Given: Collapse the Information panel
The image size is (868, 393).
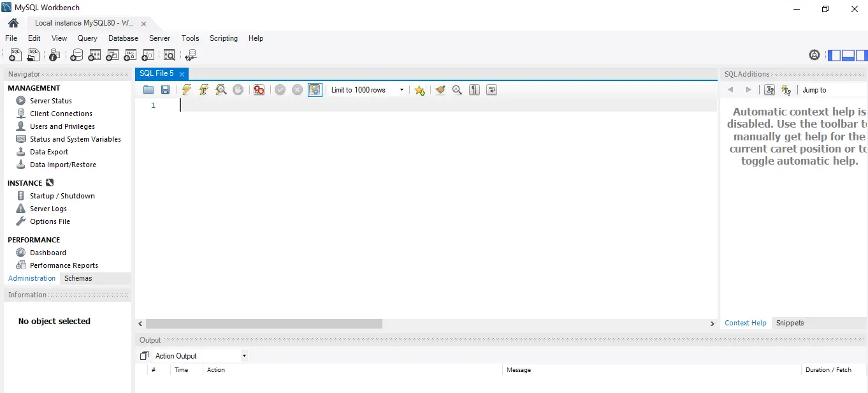Looking at the screenshot, I should pyautogui.click(x=27, y=294).
